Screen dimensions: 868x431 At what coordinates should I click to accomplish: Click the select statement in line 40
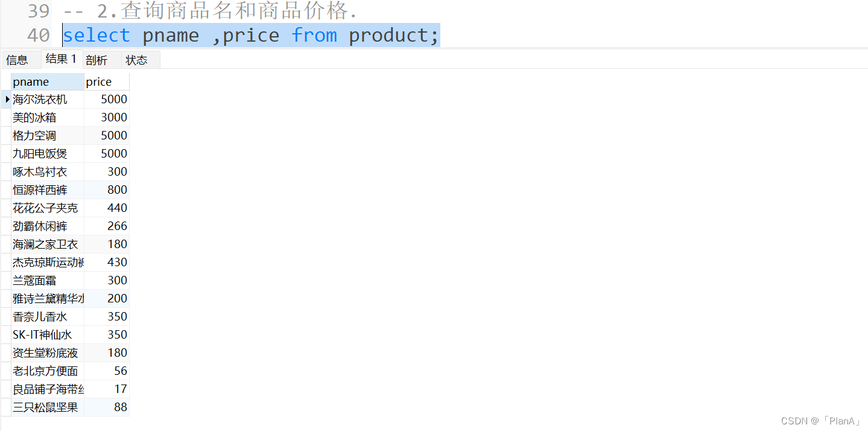click(x=251, y=36)
